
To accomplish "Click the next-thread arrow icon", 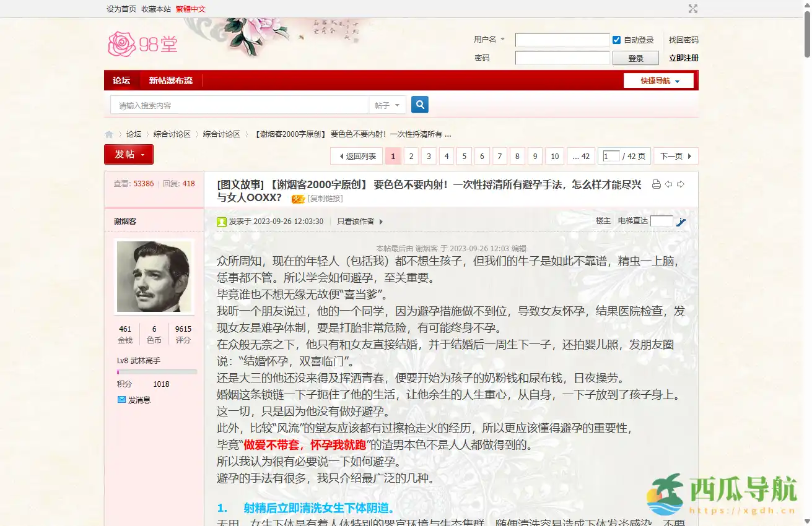I will 681,184.
